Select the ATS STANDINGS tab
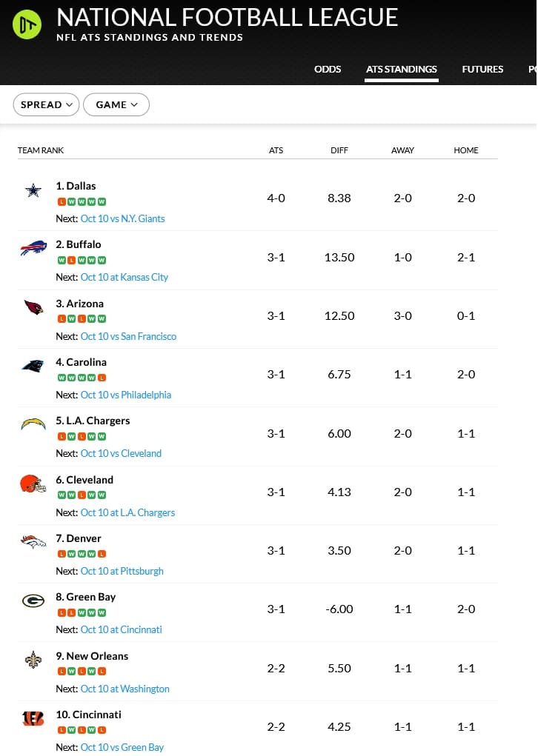538x756 pixels. tap(402, 69)
